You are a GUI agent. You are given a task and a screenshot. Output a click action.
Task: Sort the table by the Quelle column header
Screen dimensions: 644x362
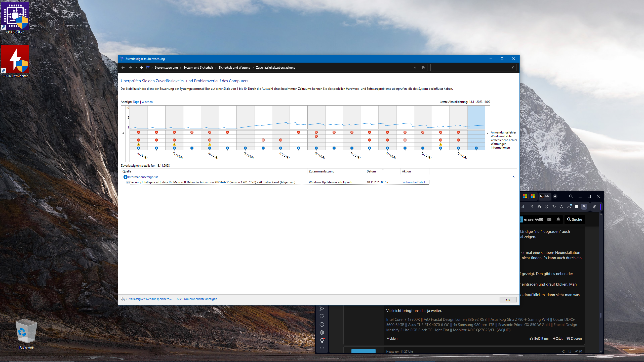(x=214, y=171)
